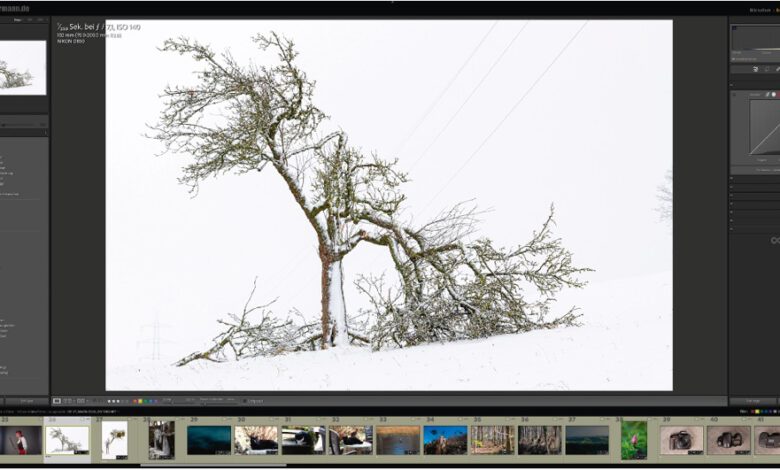Select filmstrip thumbnail 29, the dark teal image
Viewport: 780px width, 470px height.
click(209, 440)
